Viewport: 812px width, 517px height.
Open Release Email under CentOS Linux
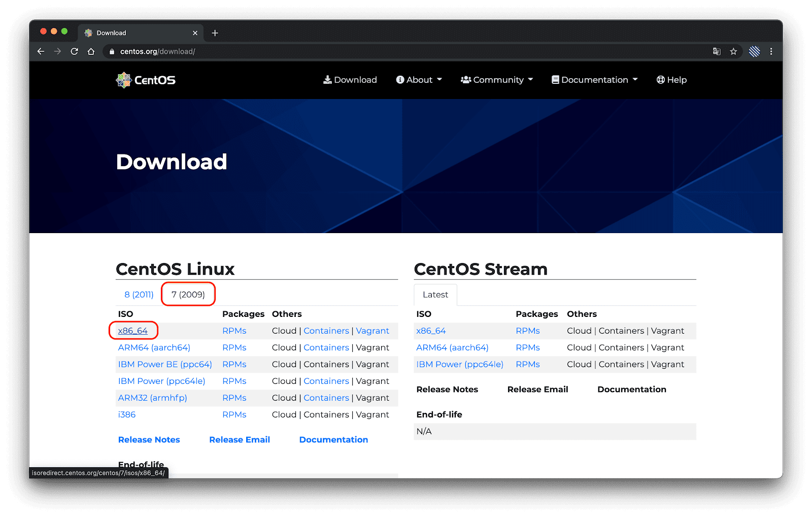[240, 440]
